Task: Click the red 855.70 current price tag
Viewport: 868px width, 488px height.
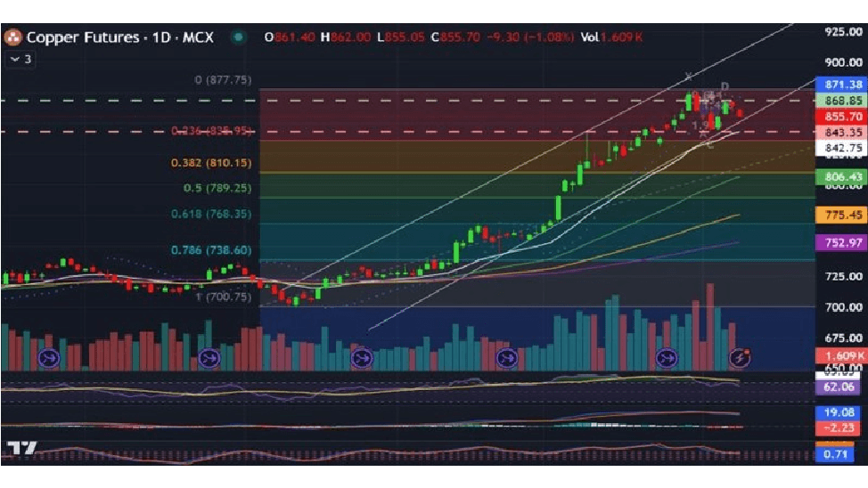Action: 842,117
